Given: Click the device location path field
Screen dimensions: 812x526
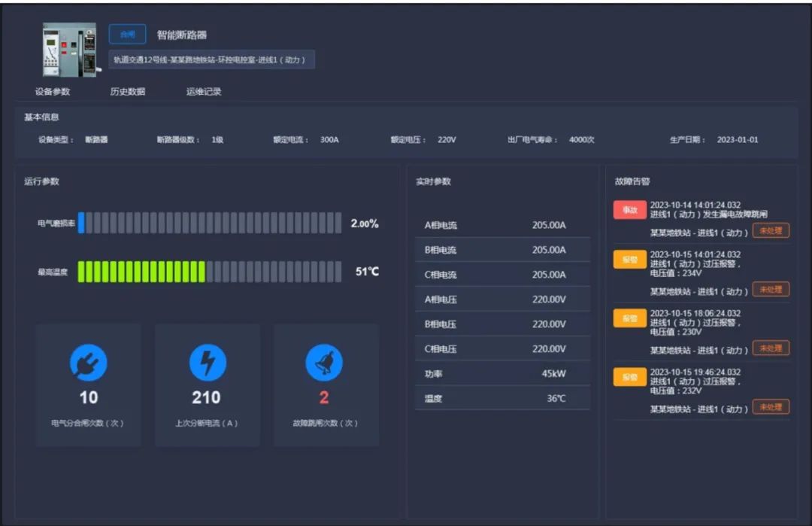Looking at the screenshot, I should click(211, 59).
